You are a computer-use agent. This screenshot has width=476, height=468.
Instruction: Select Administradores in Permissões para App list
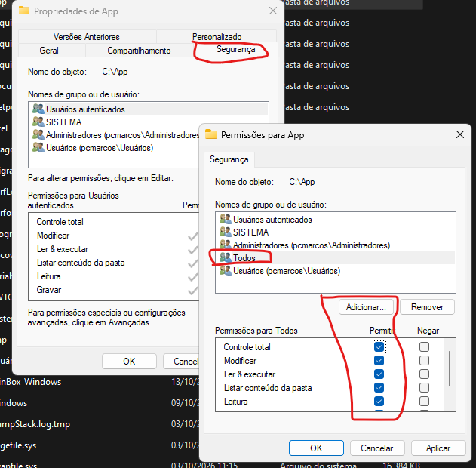[336, 245]
